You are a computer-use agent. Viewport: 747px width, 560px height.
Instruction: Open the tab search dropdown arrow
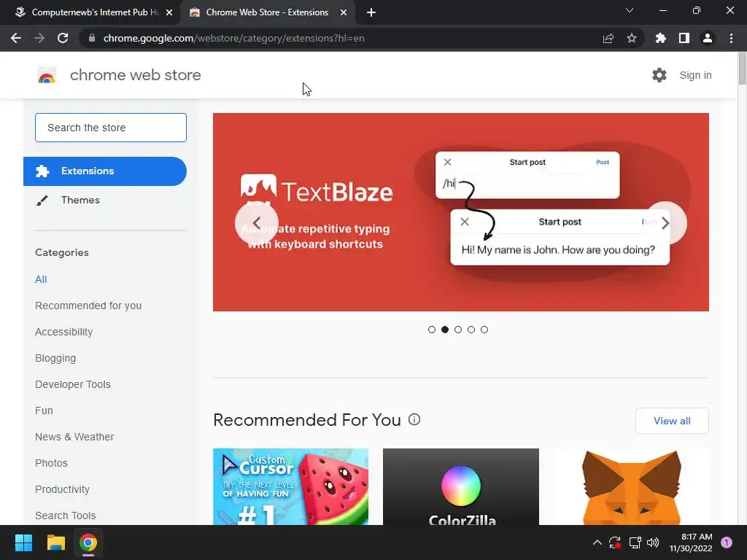[x=630, y=10]
